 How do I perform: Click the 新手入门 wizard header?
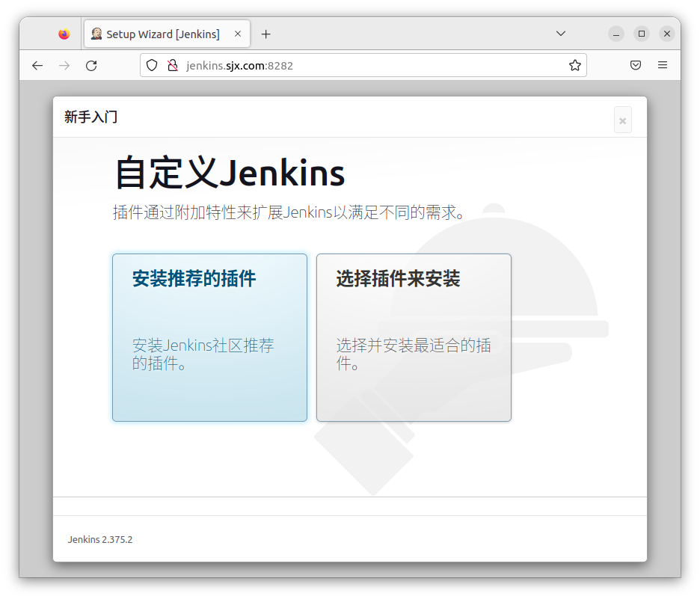(x=90, y=117)
